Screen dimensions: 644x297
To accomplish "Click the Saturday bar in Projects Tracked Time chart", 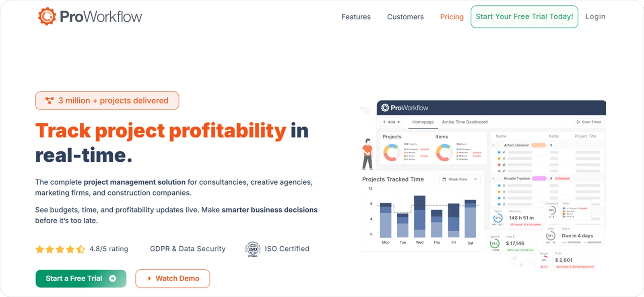I will (x=470, y=219).
